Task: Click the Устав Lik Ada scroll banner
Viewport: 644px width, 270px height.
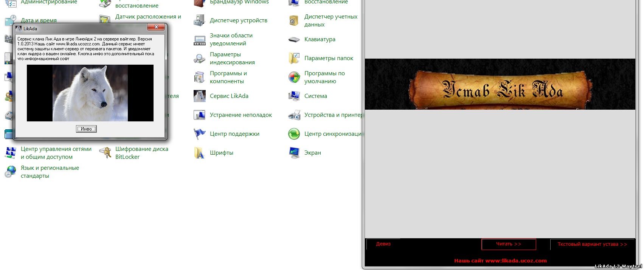Action: [x=501, y=90]
